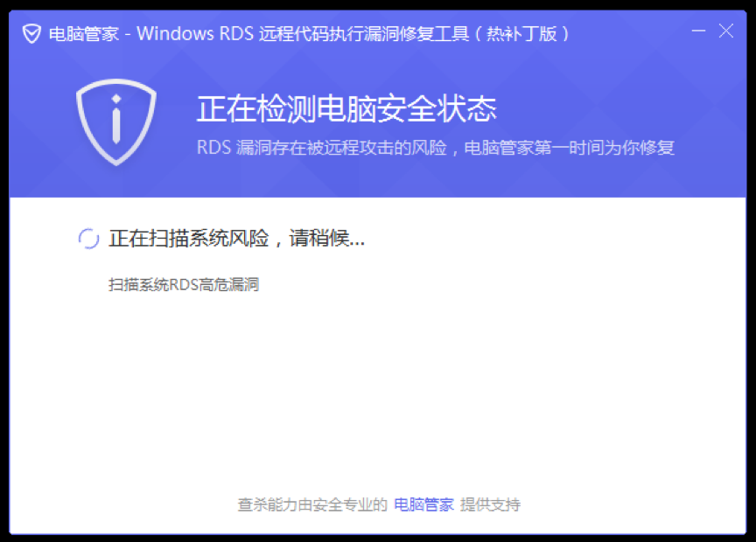Click the window title text 电脑管家 - Windows RDS
The width and height of the screenshot is (756, 542).
150,34
